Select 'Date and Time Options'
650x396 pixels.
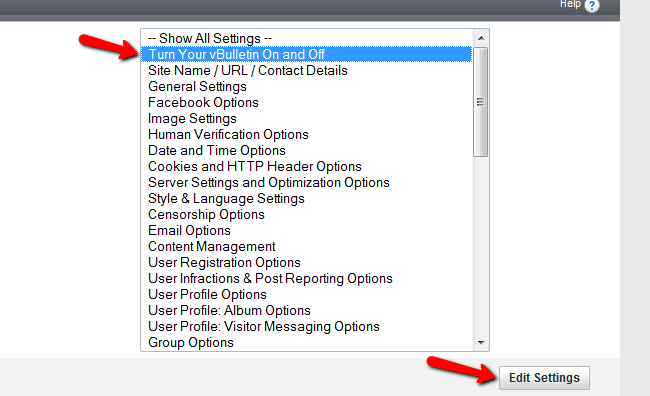click(306, 151)
